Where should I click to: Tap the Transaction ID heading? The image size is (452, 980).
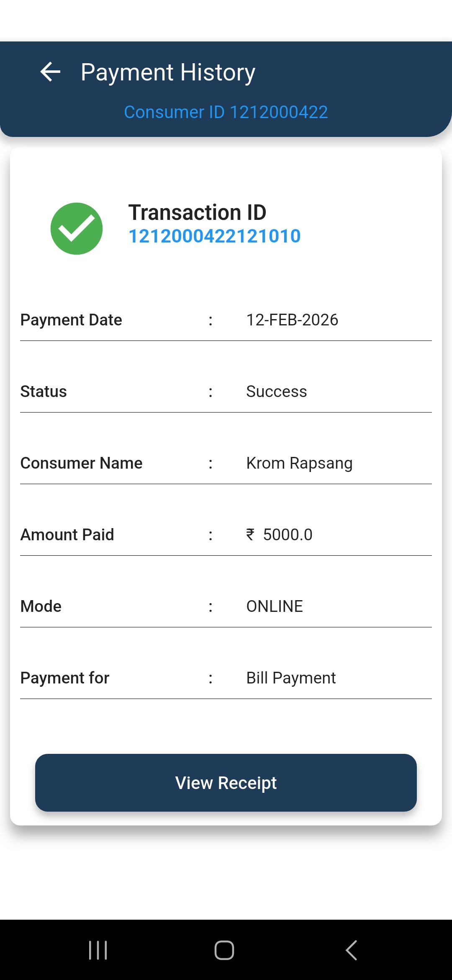click(197, 212)
